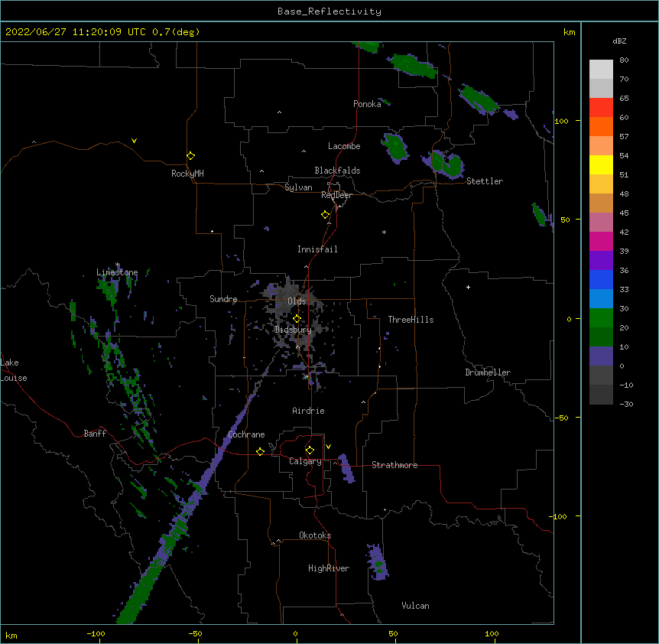
Task: Click the km unit label at top right
Action: [x=570, y=32]
